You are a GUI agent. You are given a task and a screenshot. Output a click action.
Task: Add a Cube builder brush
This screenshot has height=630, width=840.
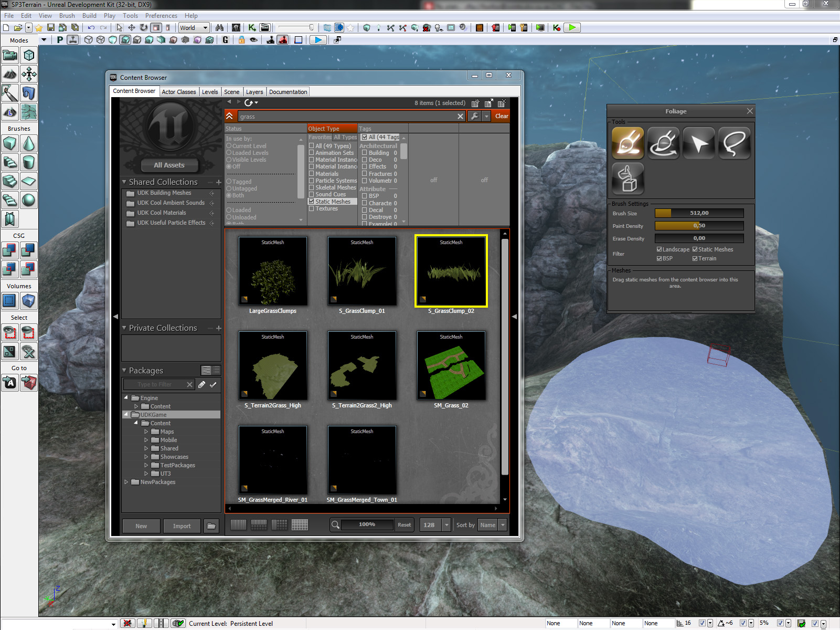[10, 143]
